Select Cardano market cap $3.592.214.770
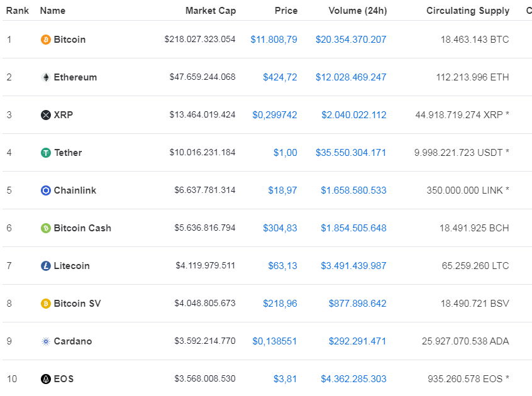This screenshot has width=532, height=396. 205,341
